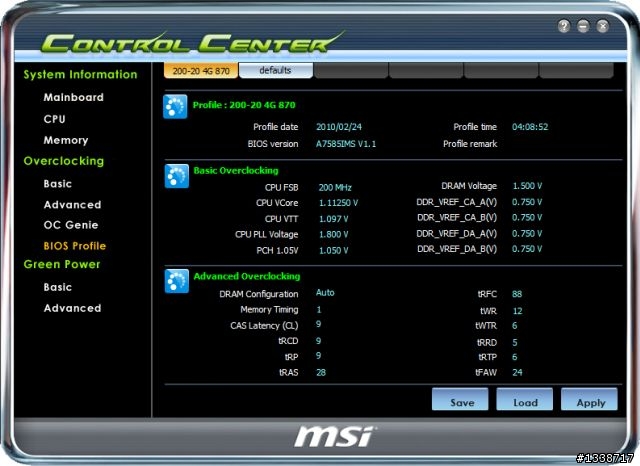The width and height of the screenshot is (640, 466).
Task: Click the MSI logo at bottom
Action: point(334,437)
